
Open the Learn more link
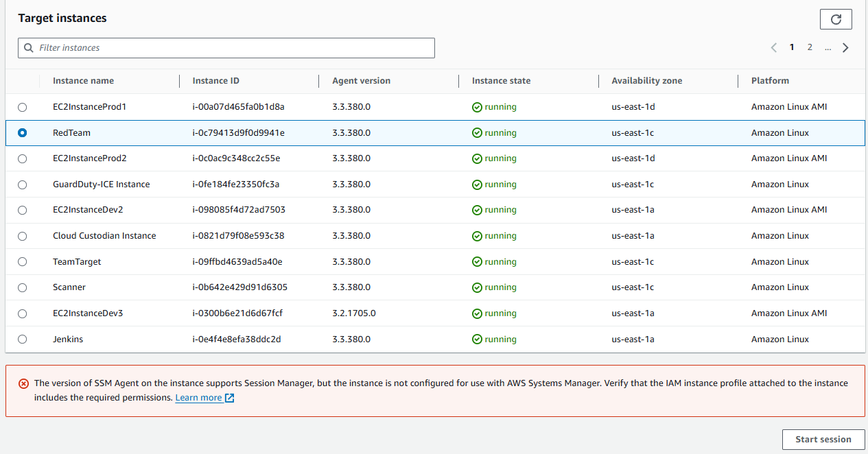(198, 398)
